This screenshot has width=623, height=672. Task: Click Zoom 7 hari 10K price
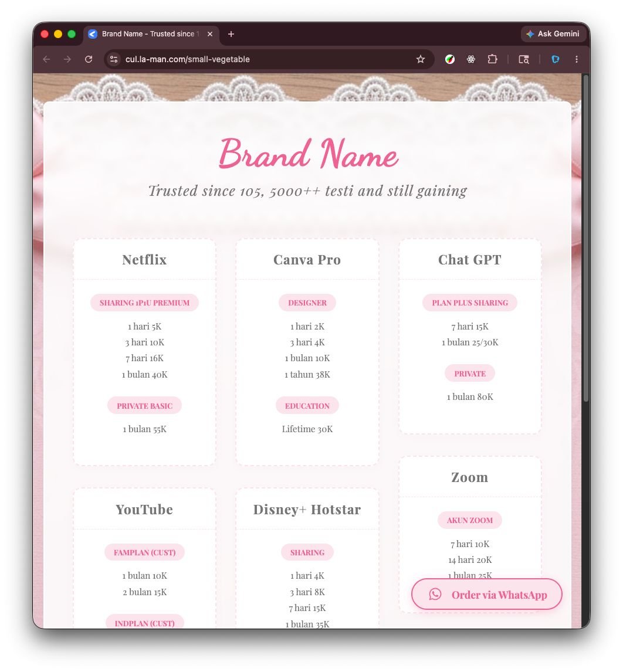[x=469, y=544]
